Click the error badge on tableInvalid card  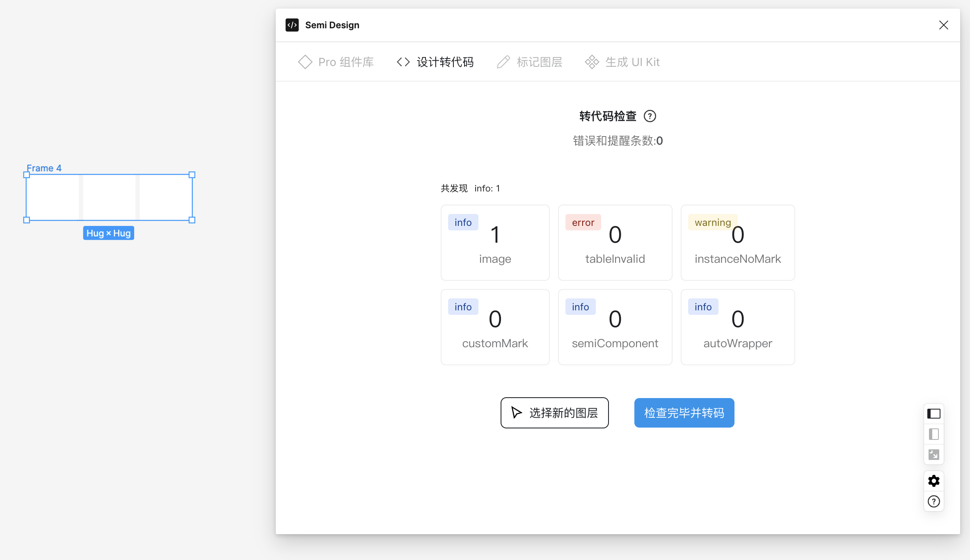tap(583, 222)
